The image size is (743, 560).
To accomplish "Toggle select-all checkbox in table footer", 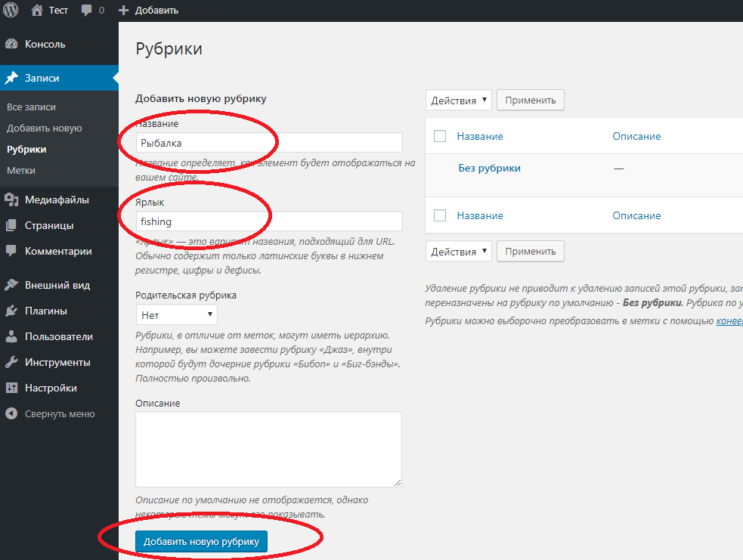I will click(x=440, y=215).
